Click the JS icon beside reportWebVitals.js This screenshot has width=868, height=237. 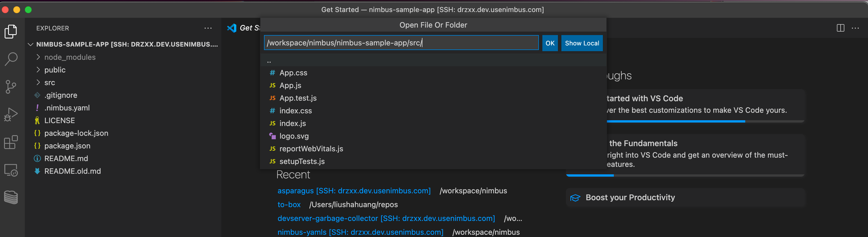click(x=273, y=149)
